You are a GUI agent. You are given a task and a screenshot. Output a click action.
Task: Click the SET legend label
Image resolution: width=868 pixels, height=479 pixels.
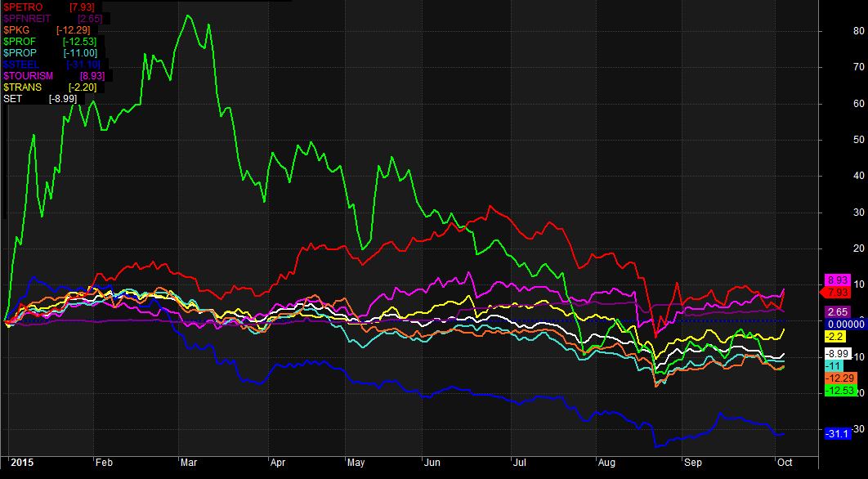(x=11, y=99)
